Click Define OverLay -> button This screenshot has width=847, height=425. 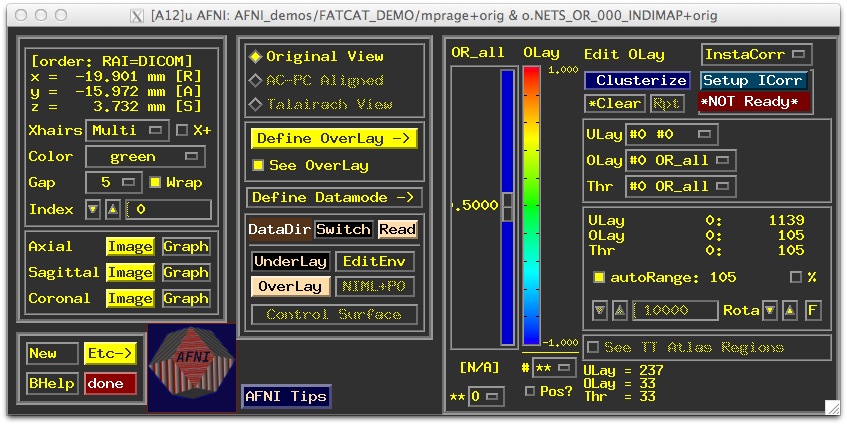tap(333, 139)
